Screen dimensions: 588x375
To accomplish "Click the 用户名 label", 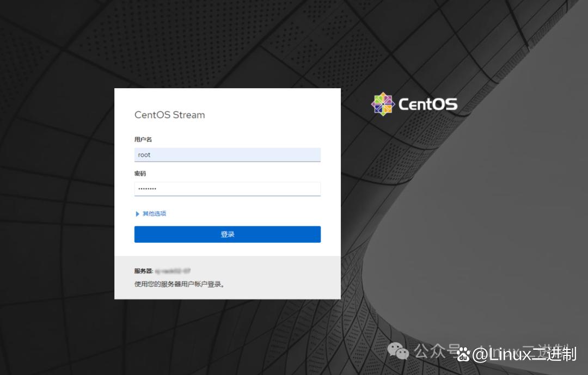I will (x=143, y=139).
